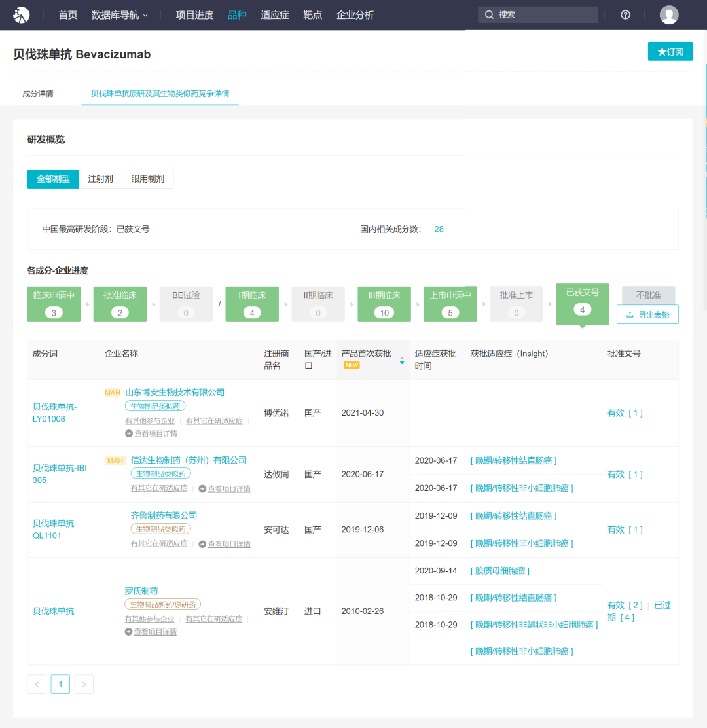Select 眼用制剂 formulation filter
The image size is (707, 728).
tap(148, 179)
